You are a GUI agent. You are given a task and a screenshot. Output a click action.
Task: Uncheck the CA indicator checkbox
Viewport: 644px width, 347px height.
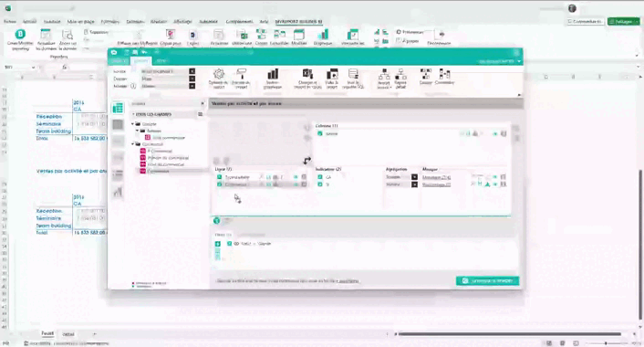coord(320,177)
